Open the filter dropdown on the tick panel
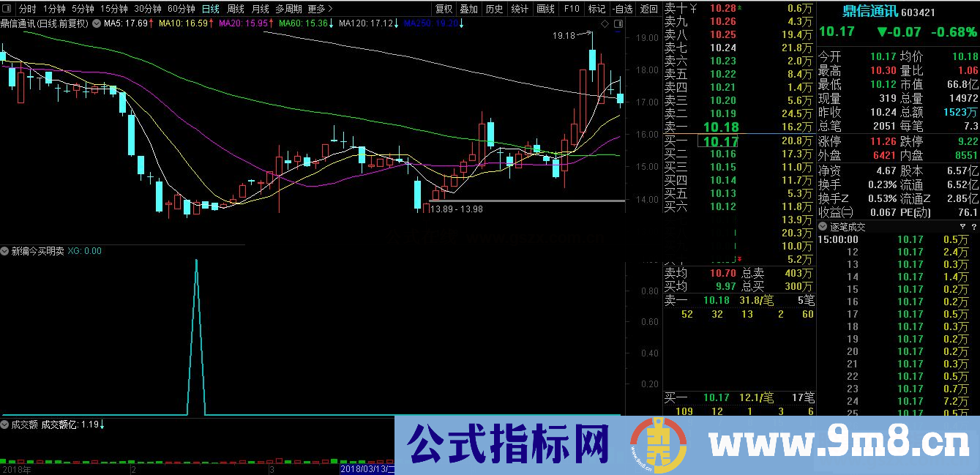 961,226
